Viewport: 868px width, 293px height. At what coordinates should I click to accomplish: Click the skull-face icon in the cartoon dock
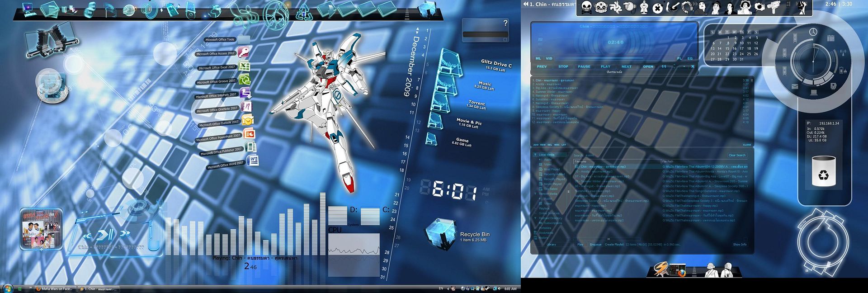click(x=586, y=7)
